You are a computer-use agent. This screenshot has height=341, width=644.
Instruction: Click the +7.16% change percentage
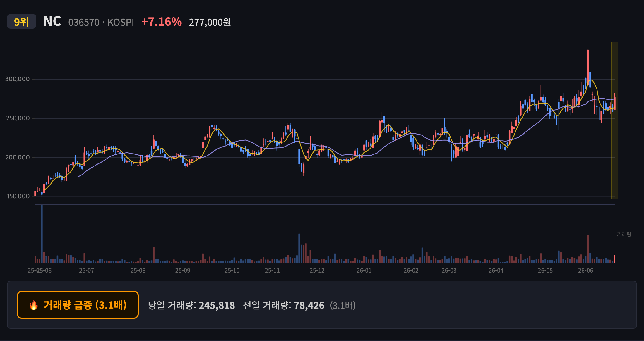[162, 22]
